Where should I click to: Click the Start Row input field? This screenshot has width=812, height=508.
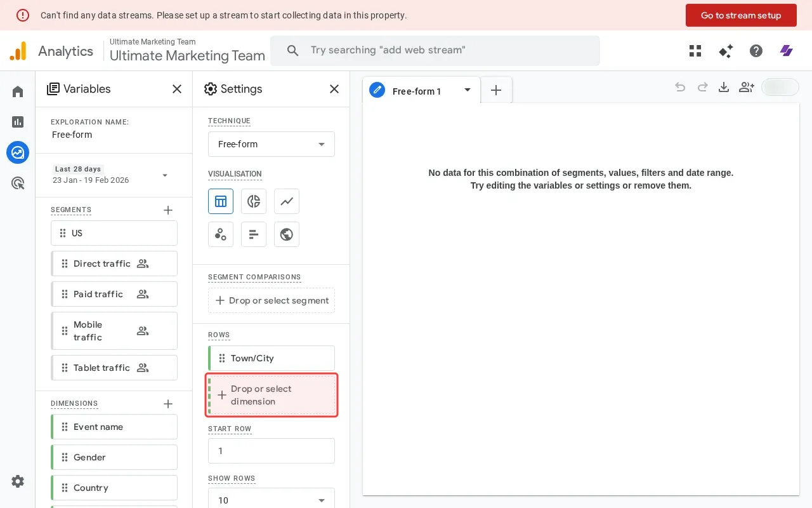pos(272,451)
